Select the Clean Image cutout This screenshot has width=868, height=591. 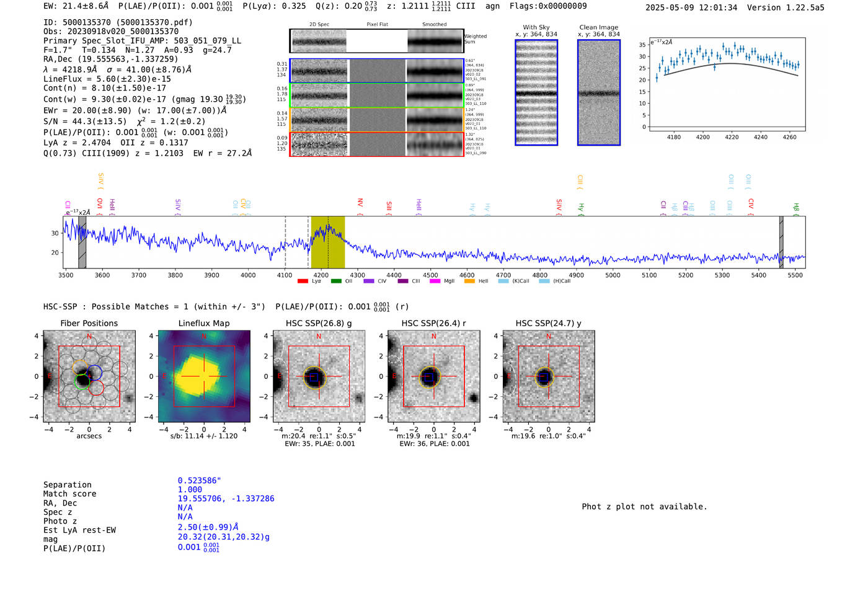(x=599, y=92)
